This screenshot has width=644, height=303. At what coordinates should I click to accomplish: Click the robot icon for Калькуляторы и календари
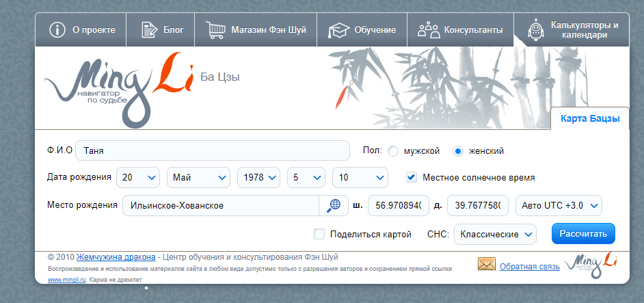coord(535,30)
